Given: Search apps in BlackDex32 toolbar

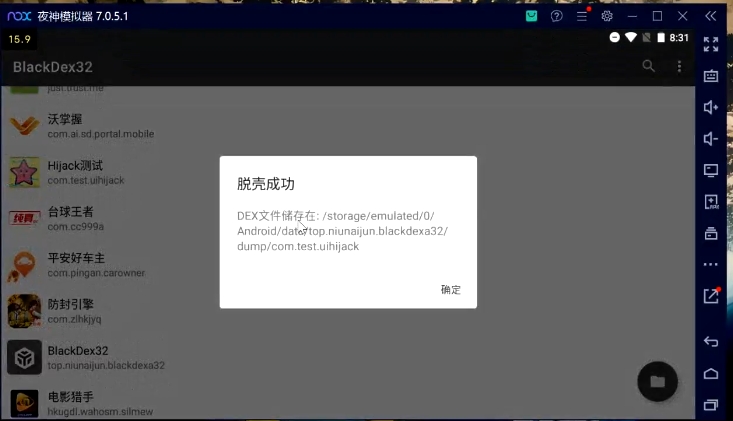Looking at the screenshot, I should pos(648,66).
